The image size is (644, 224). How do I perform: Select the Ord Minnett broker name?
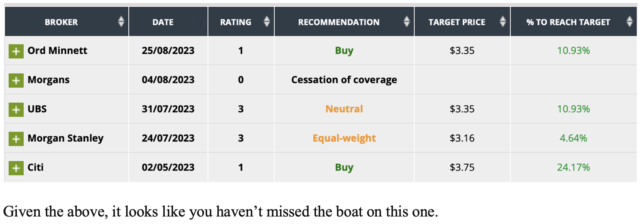click(57, 51)
